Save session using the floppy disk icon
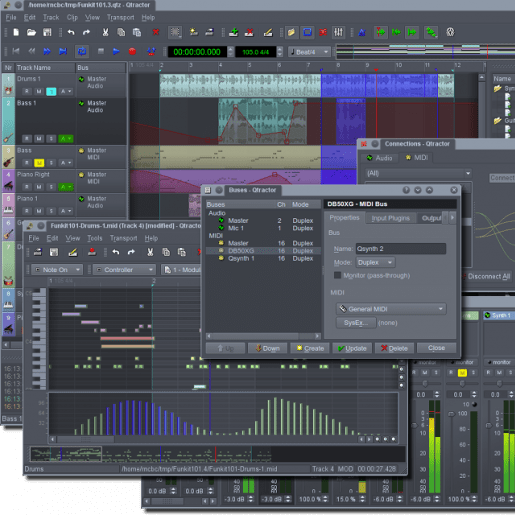This screenshot has height=515, width=515. (47, 32)
